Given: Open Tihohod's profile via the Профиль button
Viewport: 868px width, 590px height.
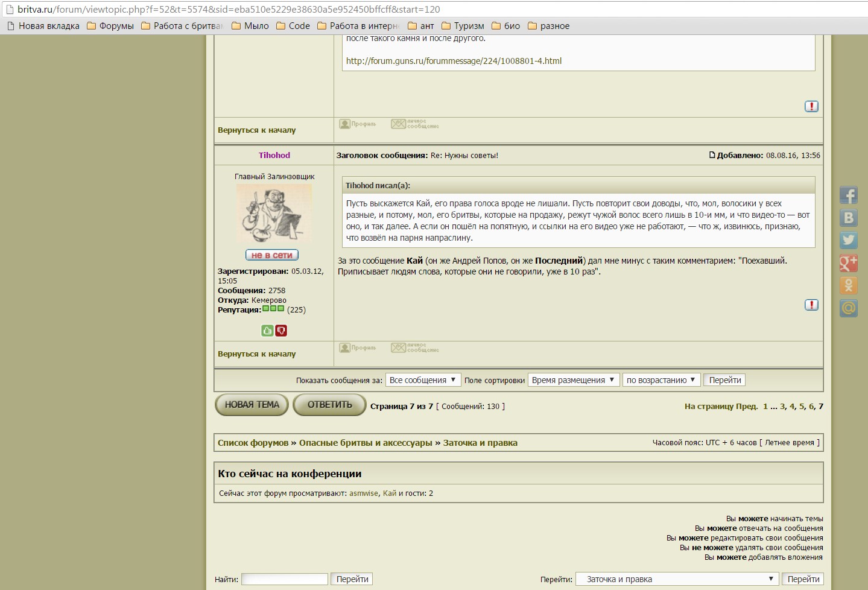Looking at the screenshot, I should [x=358, y=348].
